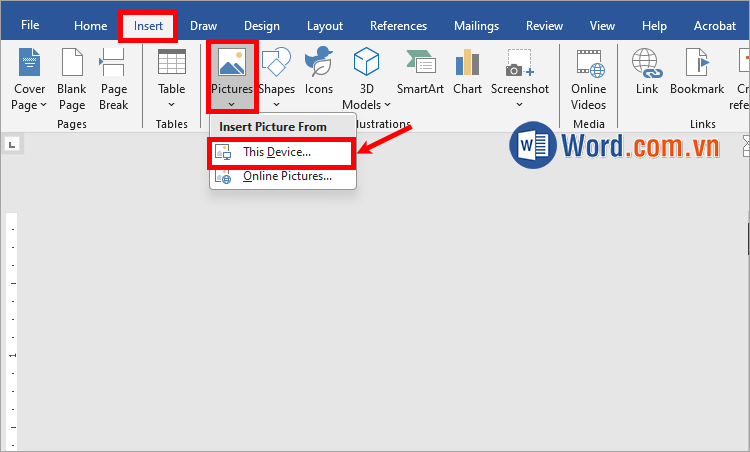Click the tab selector at ruler corner

(12, 145)
